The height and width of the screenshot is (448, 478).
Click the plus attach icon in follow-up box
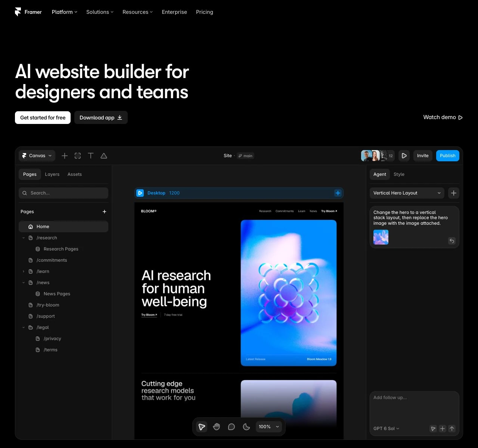443,429
